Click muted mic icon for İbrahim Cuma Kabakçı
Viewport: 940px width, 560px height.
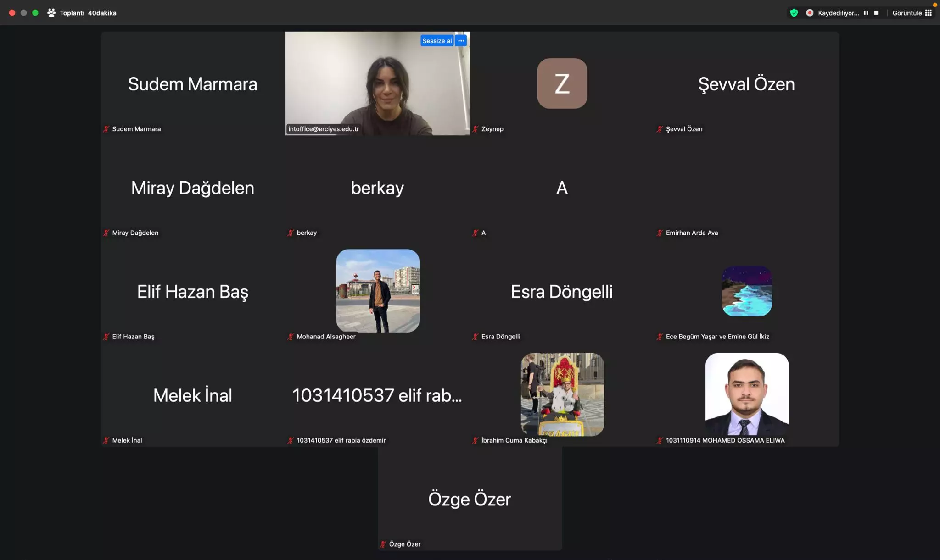pos(476,440)
